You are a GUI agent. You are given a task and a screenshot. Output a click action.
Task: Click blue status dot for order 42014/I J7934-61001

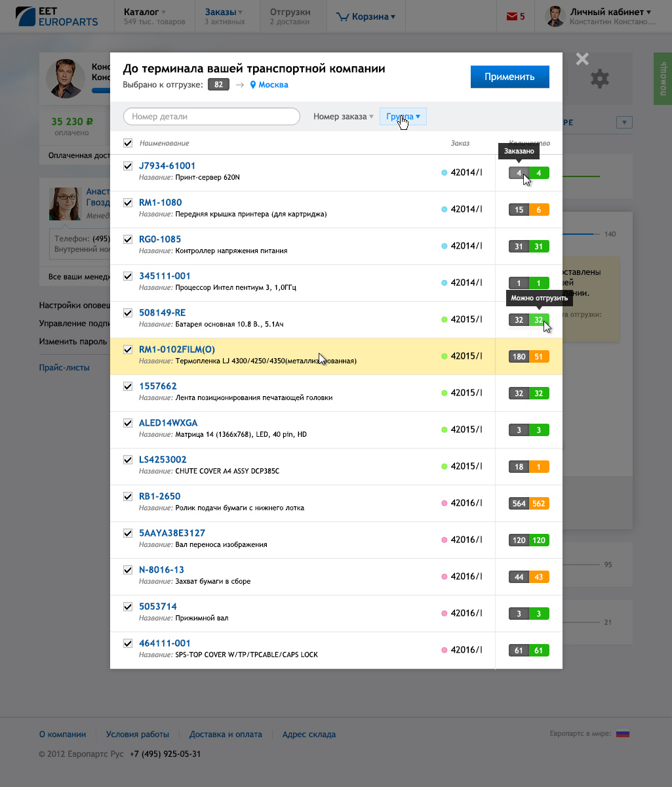[x=444, y=173]
